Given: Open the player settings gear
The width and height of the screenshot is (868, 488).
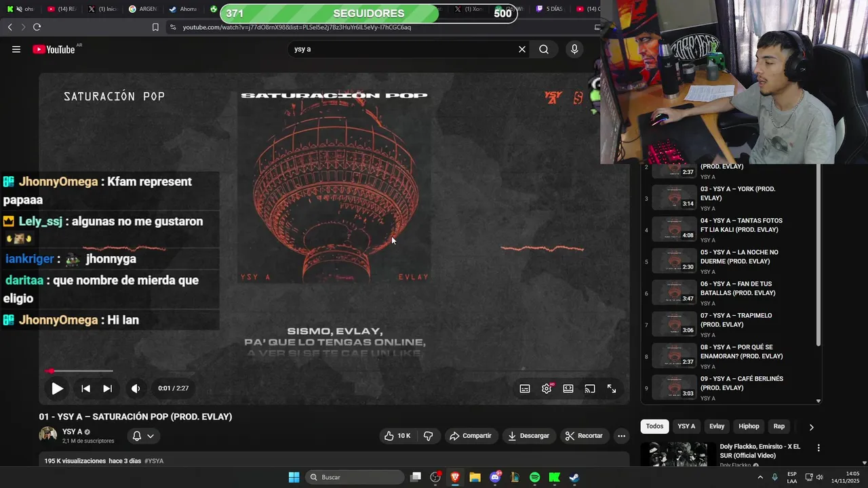Looking at the screenshot, I should [547, 388].
